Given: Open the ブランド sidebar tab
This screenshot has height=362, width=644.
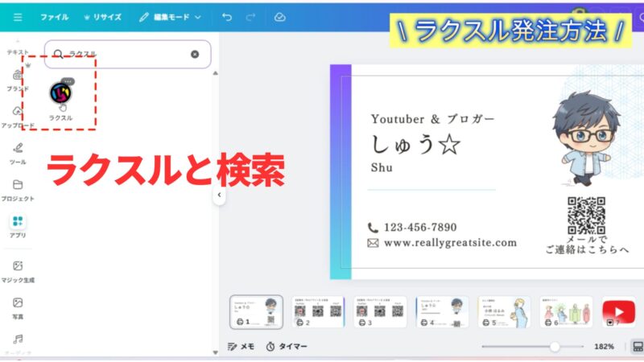Looking at the screenshot, I should pos(18,80).
